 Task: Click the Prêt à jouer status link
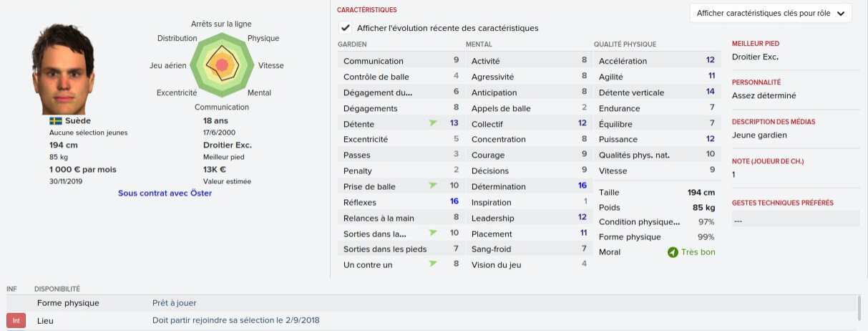click(174, 303)
